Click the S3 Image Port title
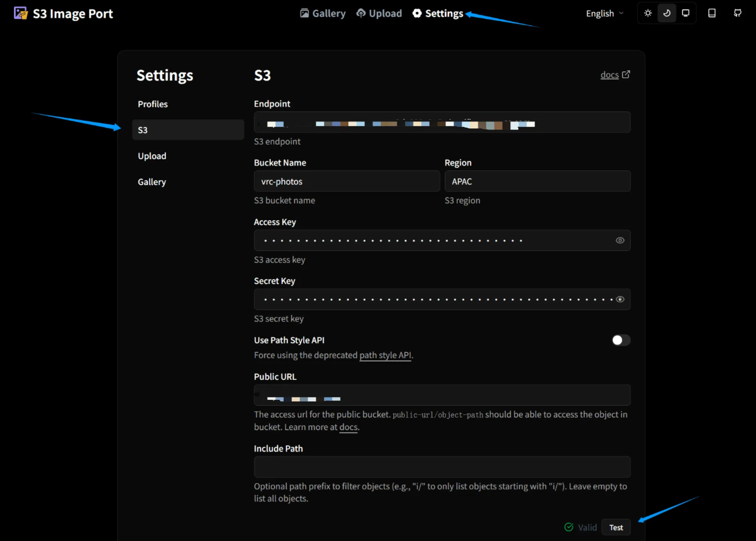Viewport: 756px width, 541px height. coord(73,14)
